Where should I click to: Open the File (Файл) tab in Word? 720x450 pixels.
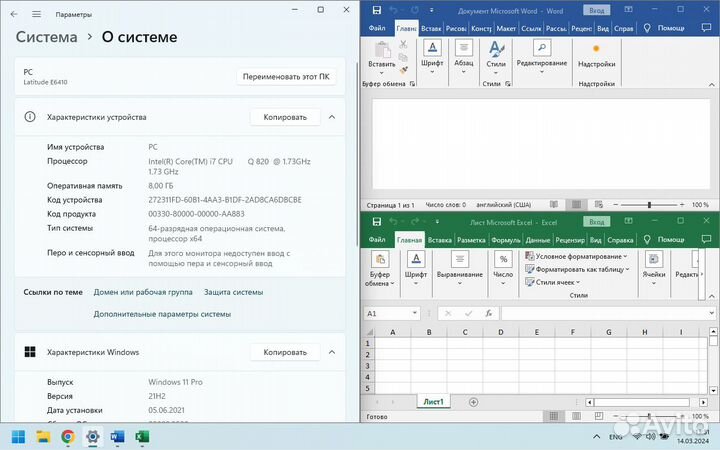click(x=377, y=28)
